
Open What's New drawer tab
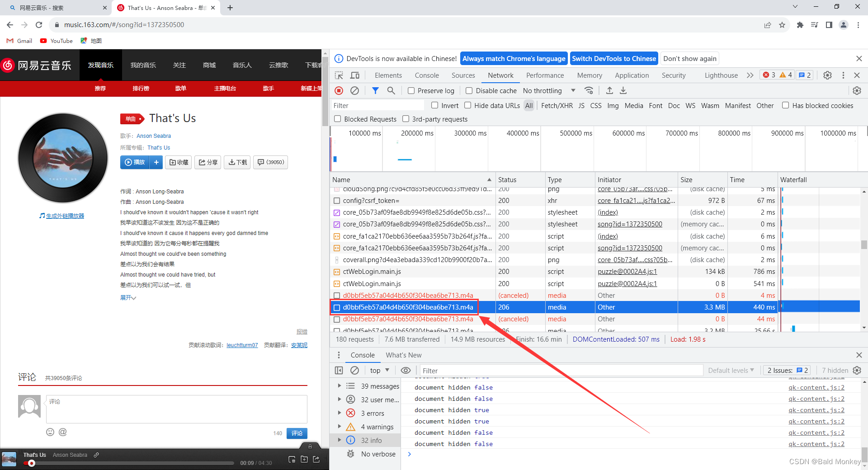[x=403, y=355]
